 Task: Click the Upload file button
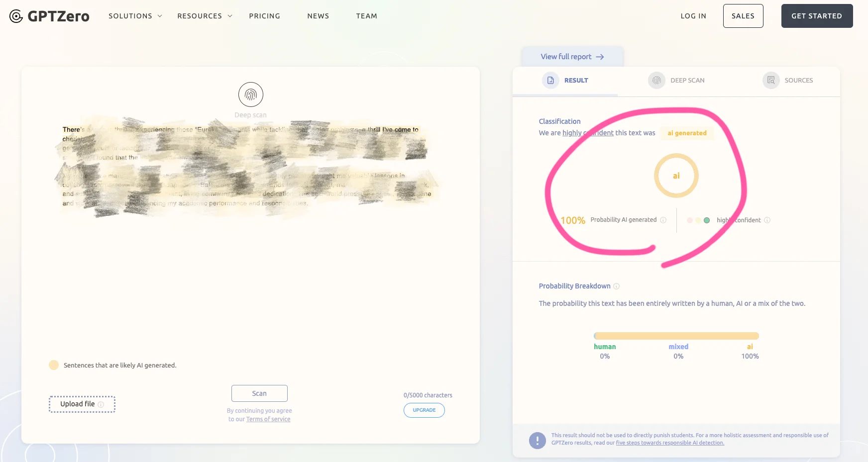pyautogui.click(x=82, y=404)
